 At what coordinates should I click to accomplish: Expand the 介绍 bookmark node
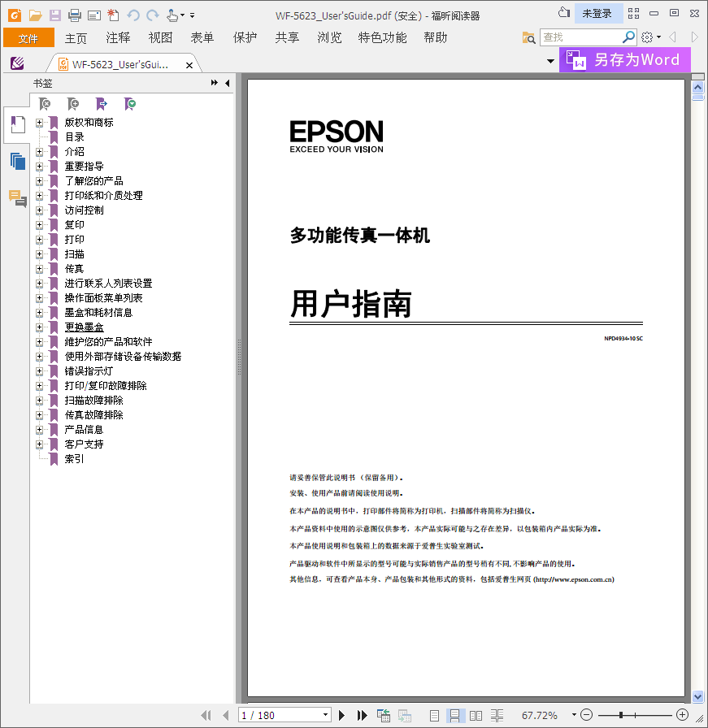(40, 152)
